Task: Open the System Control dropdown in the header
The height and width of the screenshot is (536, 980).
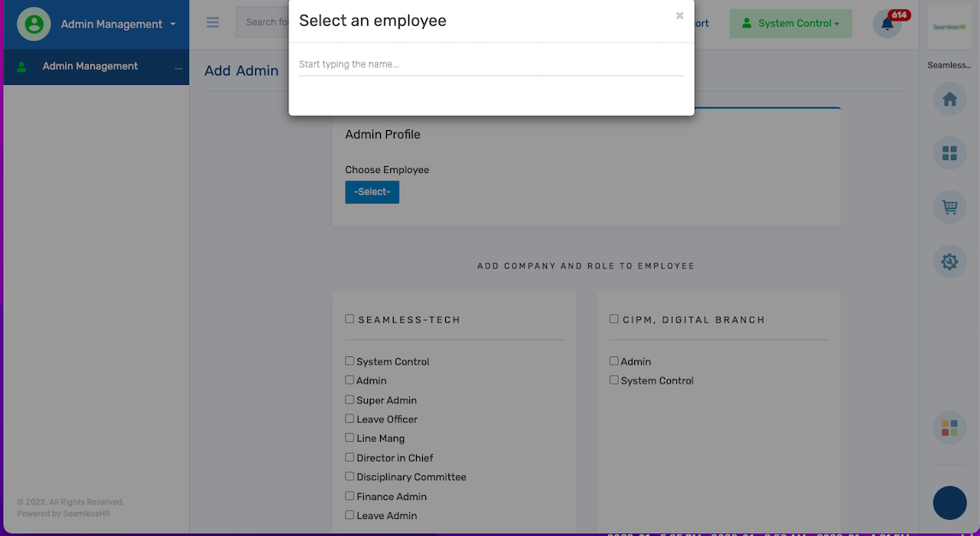Action: 790,23
